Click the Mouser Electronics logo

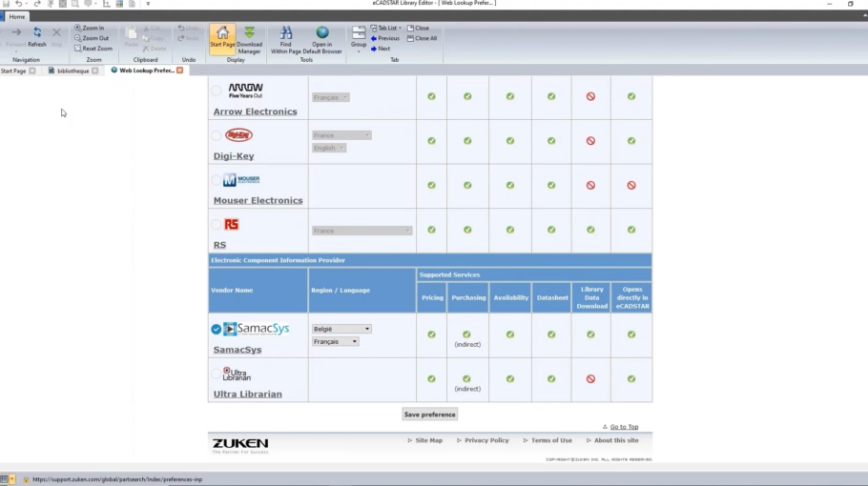(241, 179)
